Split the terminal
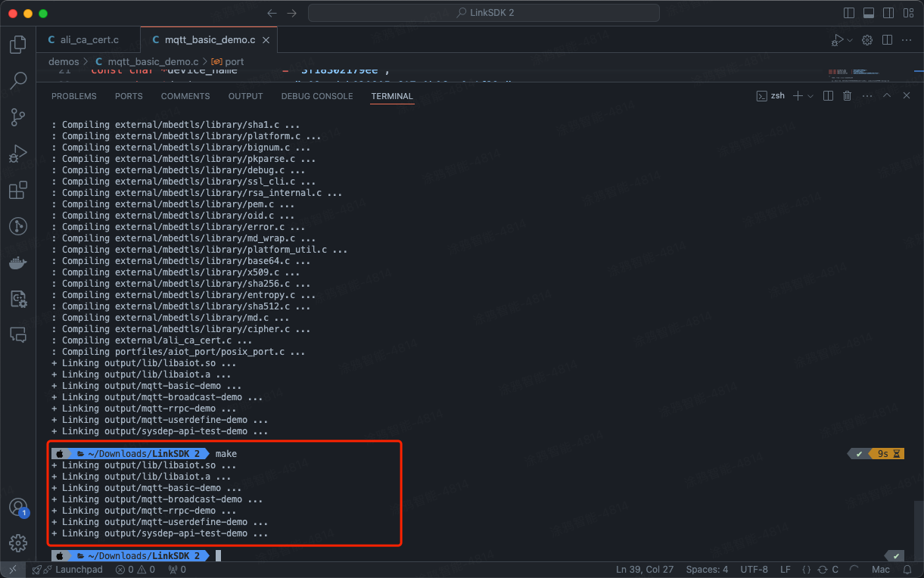 click(828, 96)
